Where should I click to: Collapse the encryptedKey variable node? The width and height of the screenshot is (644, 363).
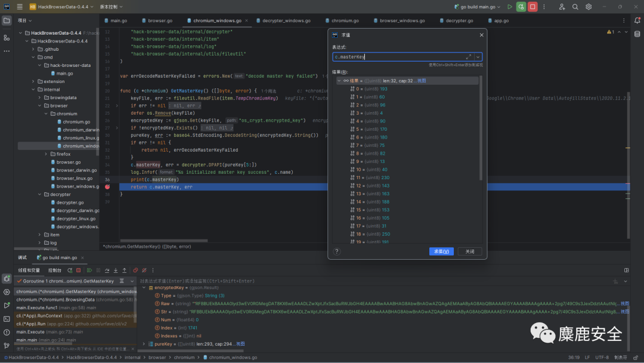click(144, 288)
